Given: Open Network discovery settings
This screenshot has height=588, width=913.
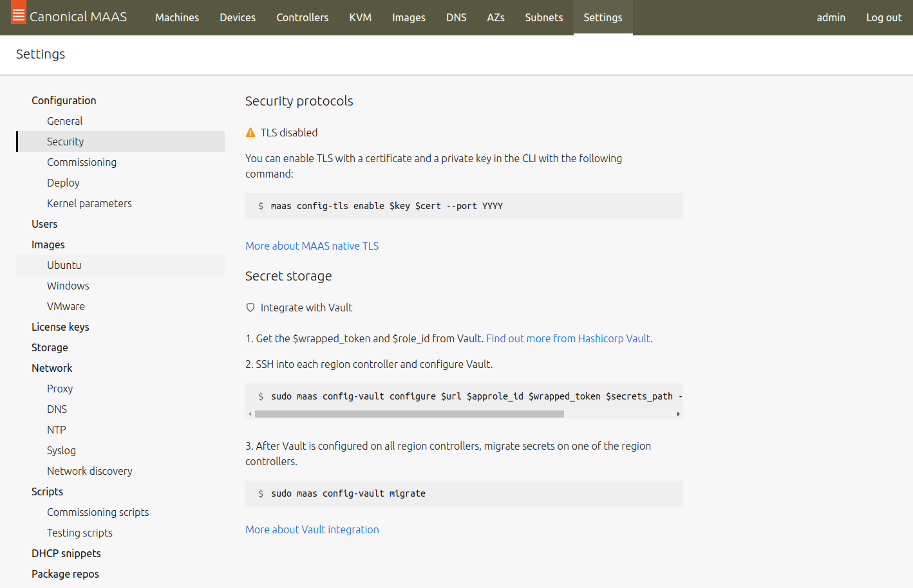Looking at the screenshot, I should (x=89, y=471).
